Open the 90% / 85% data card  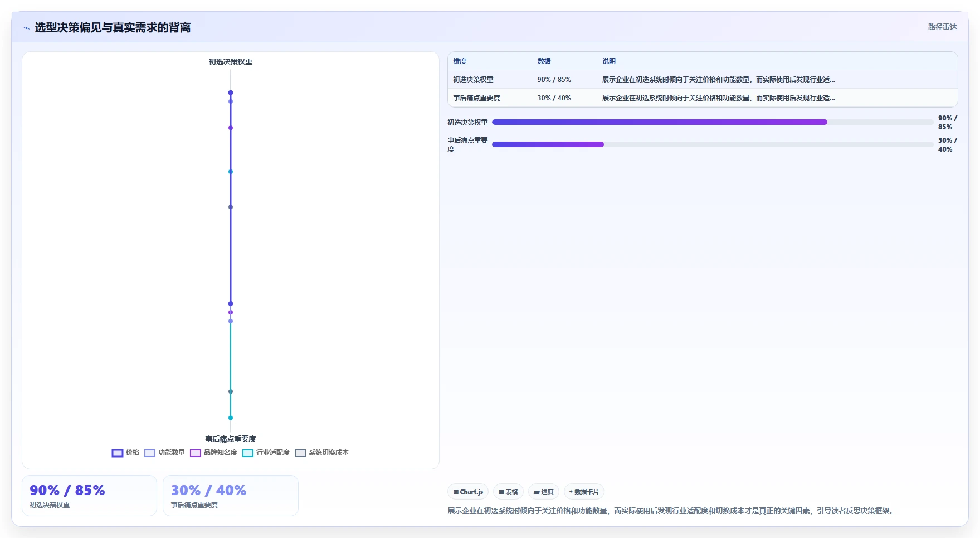click(89, 496)
